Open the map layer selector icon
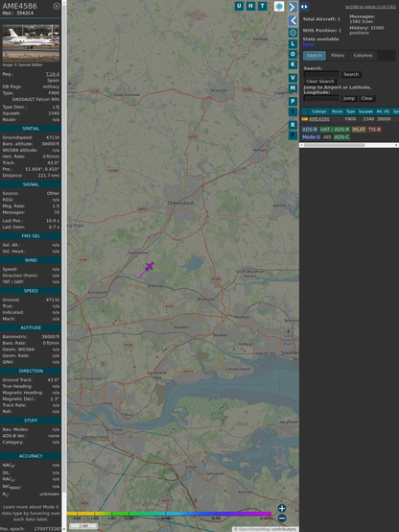 pyautogui.click(x=279, y=6)
